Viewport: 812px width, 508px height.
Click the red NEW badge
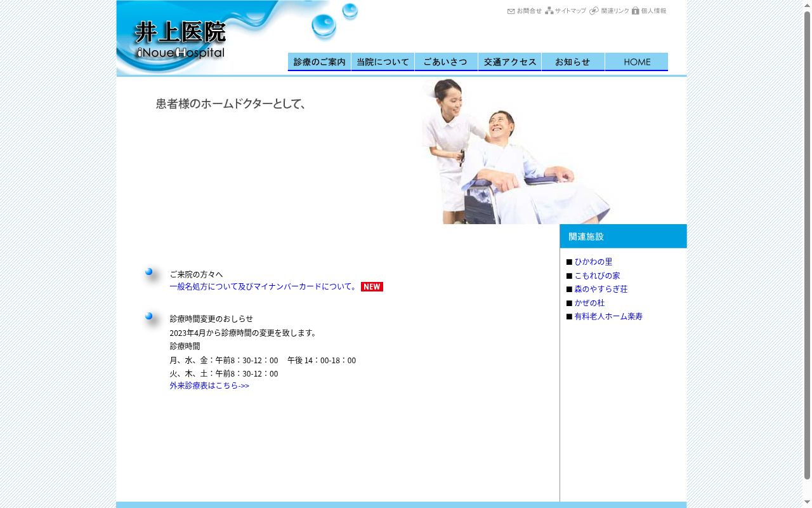pos(372,286)
